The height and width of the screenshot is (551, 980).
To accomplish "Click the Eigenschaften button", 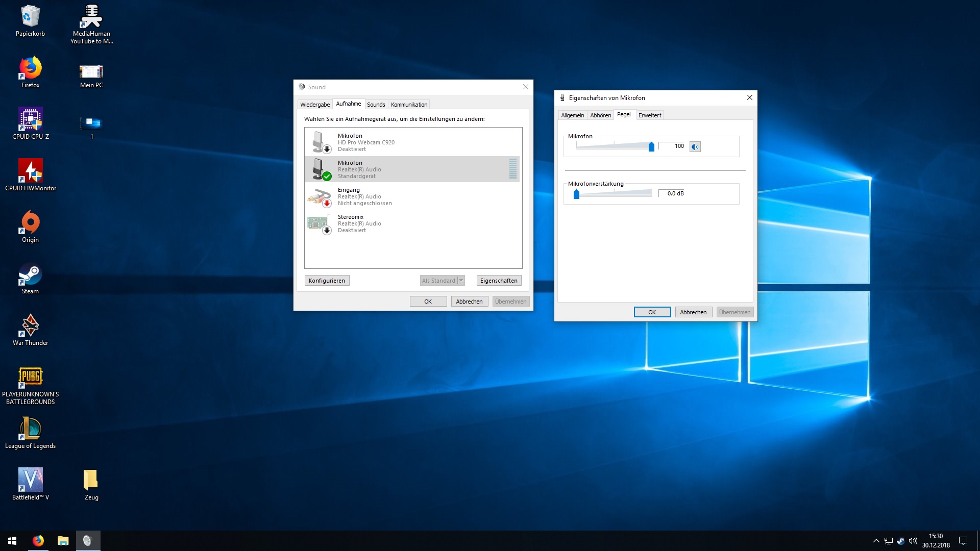I will coord(498,281).
